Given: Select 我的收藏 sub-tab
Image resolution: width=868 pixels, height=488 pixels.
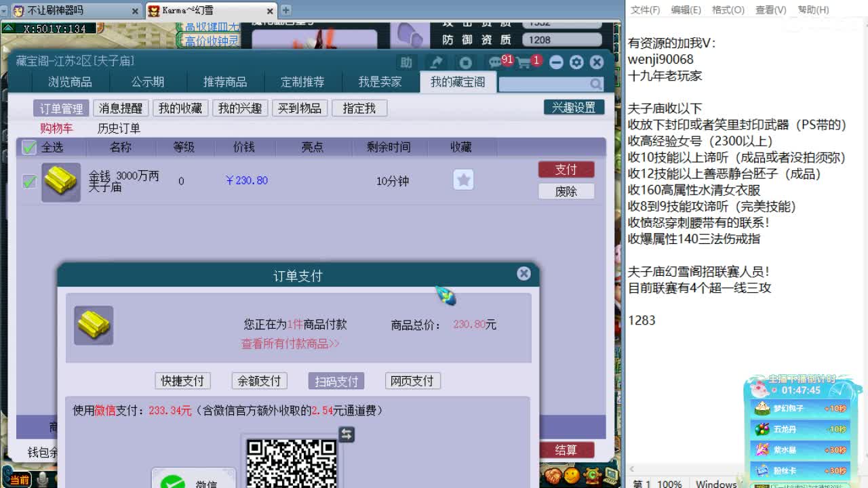Looking at the screenshot, I should [180, 108].
